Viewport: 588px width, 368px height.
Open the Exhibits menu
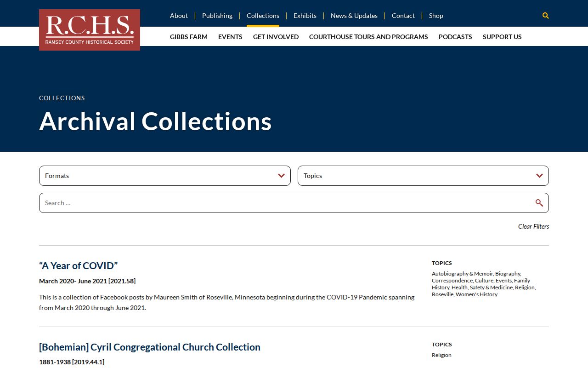pos(305,16)
